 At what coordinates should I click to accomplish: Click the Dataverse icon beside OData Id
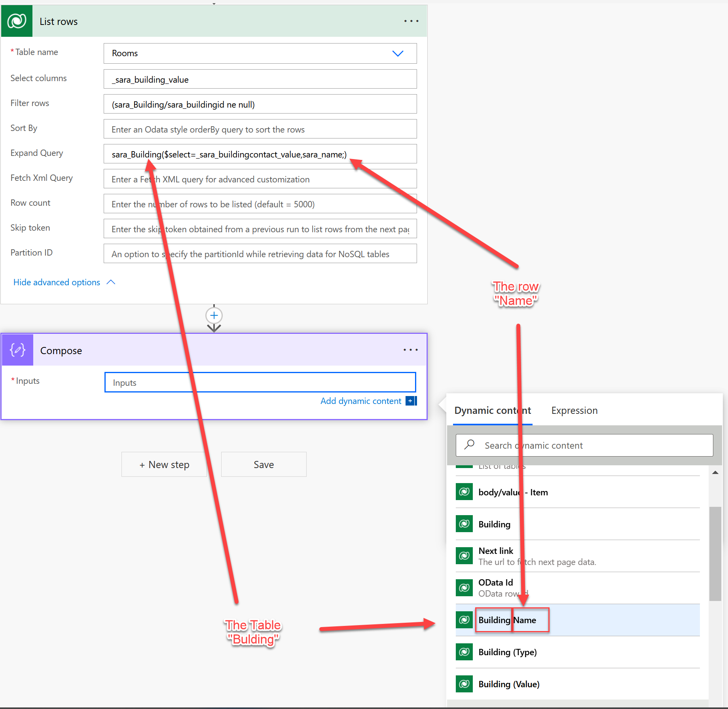click(x=464, y=588)
